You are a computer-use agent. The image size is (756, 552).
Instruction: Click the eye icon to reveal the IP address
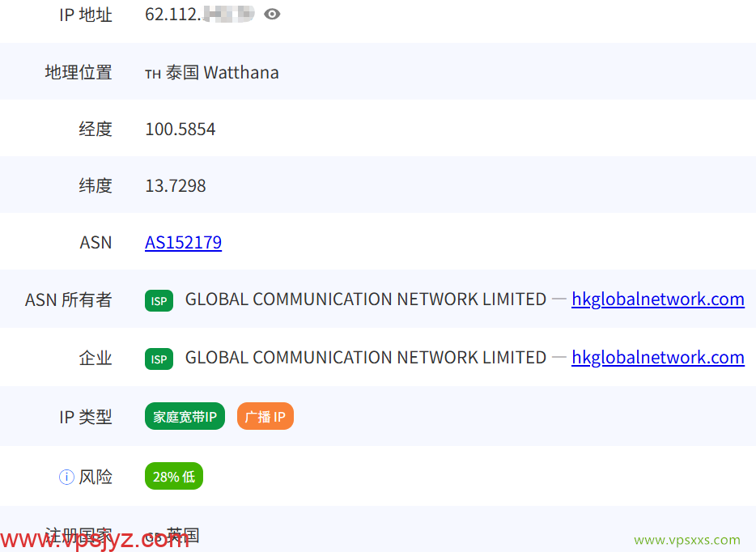(x=271, y=14)
